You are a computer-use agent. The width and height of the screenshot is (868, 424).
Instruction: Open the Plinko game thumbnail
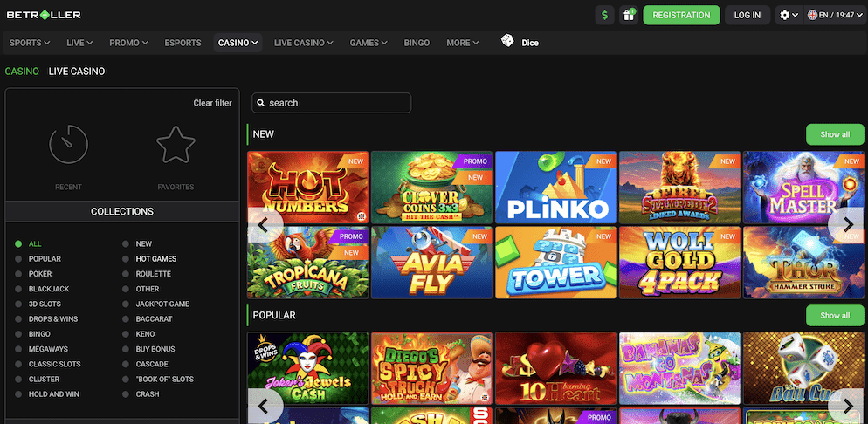[555, 188]
